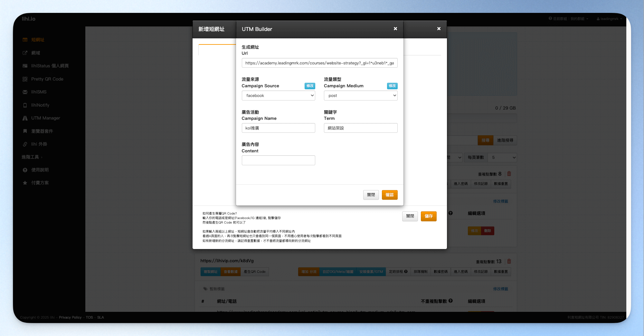
Task: Open the Campaign Medium dropdown
Action: click(x=361, y=95)
